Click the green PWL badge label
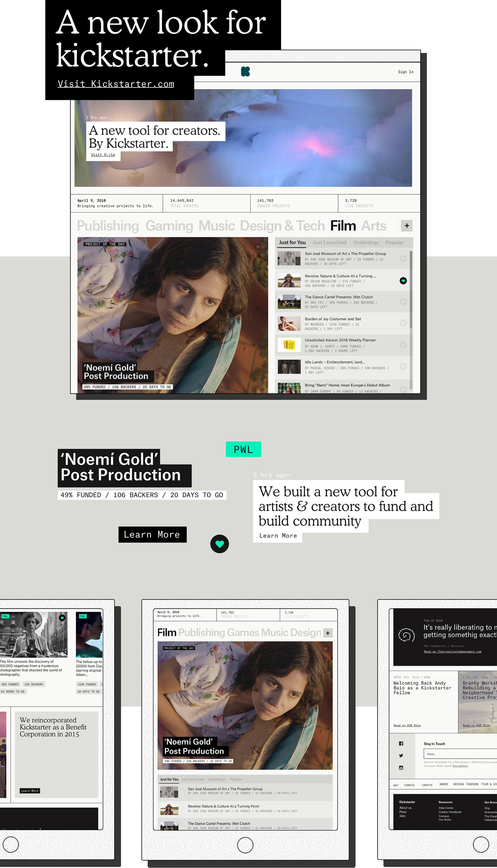The image size is (497, 868). [x=243, y=449]
